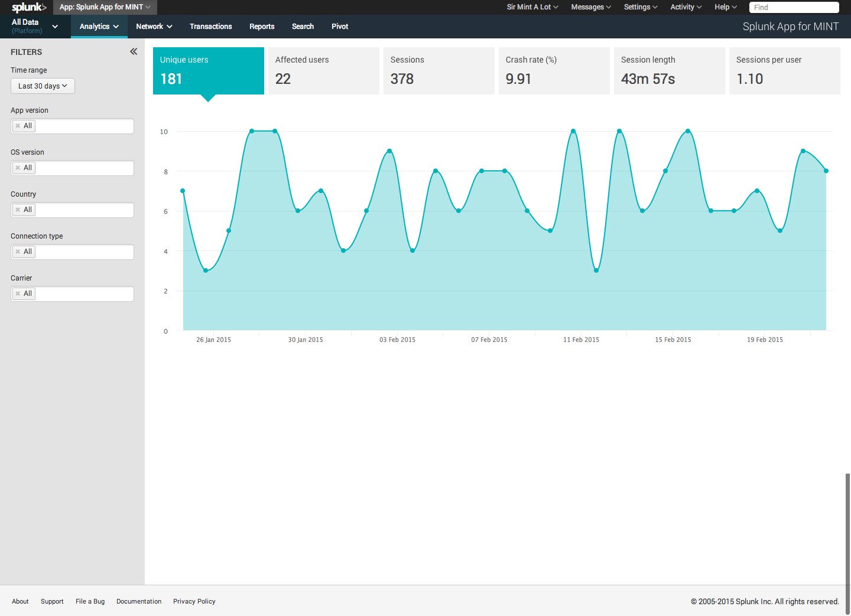This screenshot has height=616, width=851.
Task: Open the Help menu
Action: (726, 7)
